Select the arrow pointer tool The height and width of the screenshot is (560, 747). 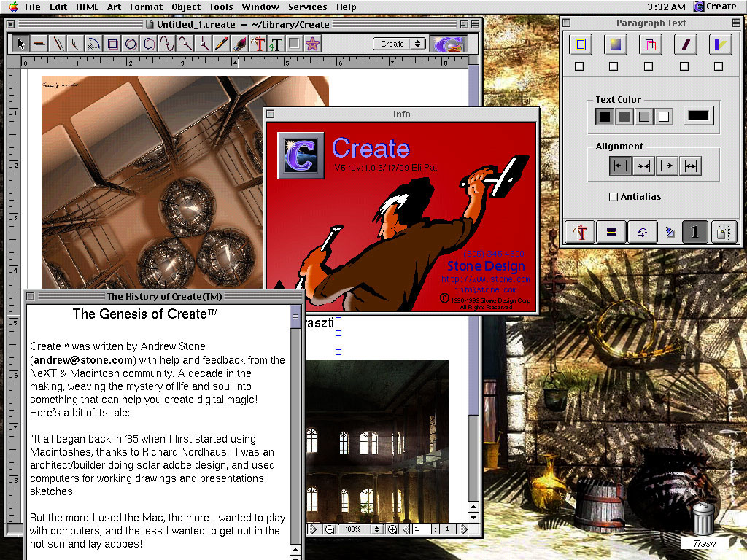(20, 44)
